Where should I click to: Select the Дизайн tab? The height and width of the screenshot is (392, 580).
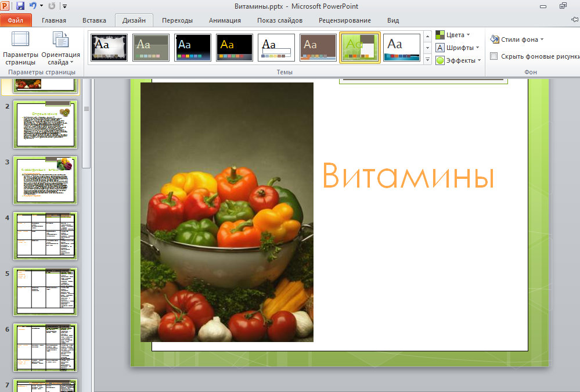(x=134, y=20)
